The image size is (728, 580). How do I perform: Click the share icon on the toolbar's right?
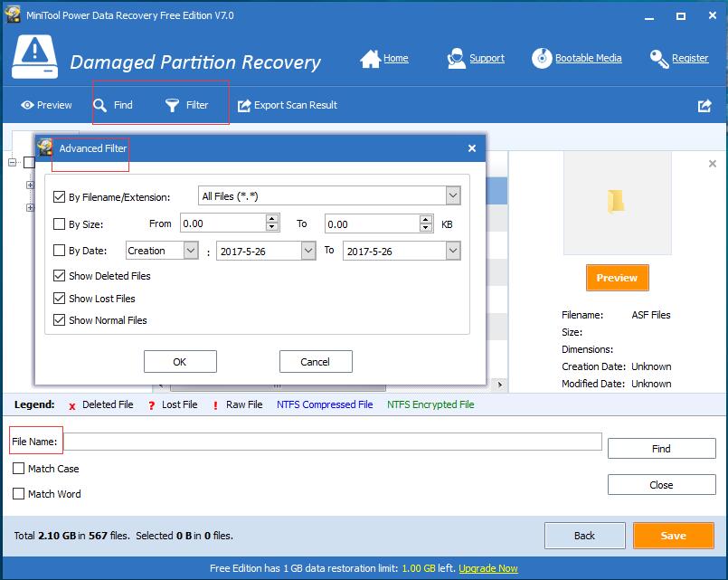coord(704,105)
